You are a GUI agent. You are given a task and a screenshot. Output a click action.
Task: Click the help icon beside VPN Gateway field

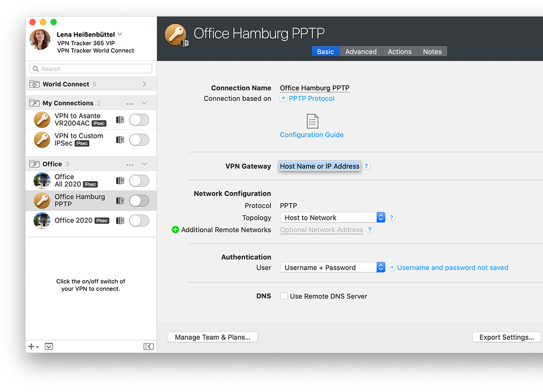click(x=367, y=166)
